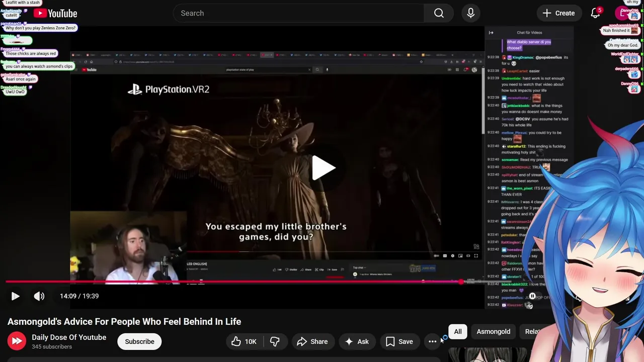The image size is (644, 362).
Task: Mute the video volume
Action: pyautogui.click(x=39, y=296)
